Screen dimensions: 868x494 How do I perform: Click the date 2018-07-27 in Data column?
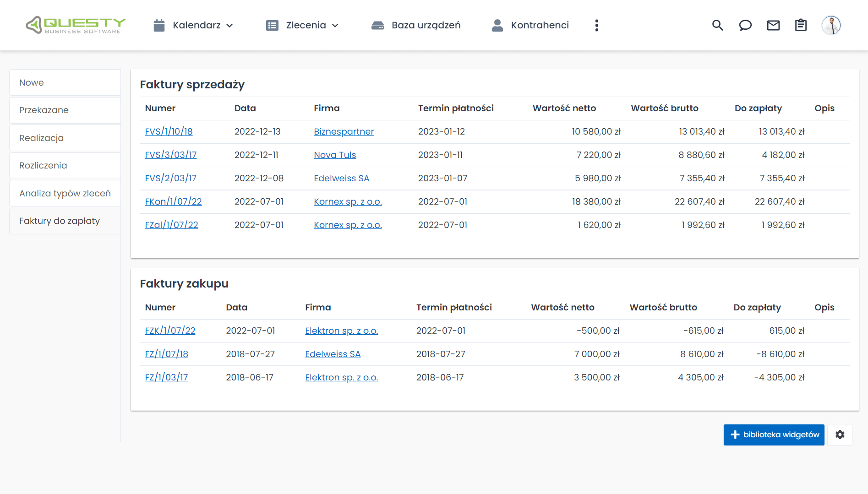pyautogui.click(x=250, y=354)
